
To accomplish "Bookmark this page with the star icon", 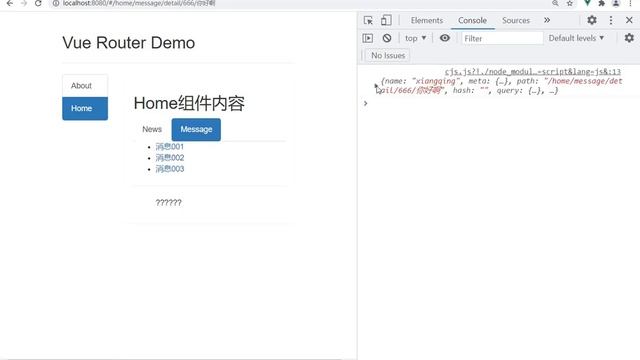I will pyautogui.click(x=570, y=3).
